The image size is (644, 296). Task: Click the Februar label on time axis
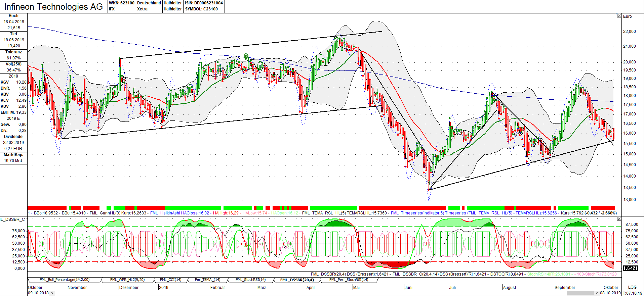217,287
